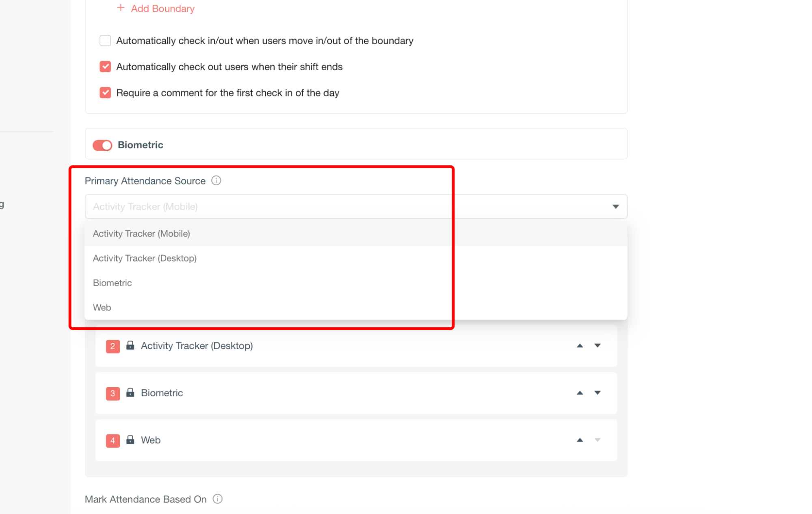Viewport: 812px width, 514px height.
Task: Collapse Primary Attendance Source dropdown arrow
Action: (x=615, y=206)
